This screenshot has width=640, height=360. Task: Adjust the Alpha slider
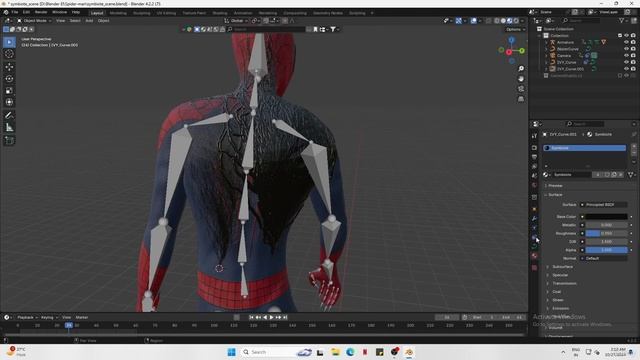tap(606, 250)
